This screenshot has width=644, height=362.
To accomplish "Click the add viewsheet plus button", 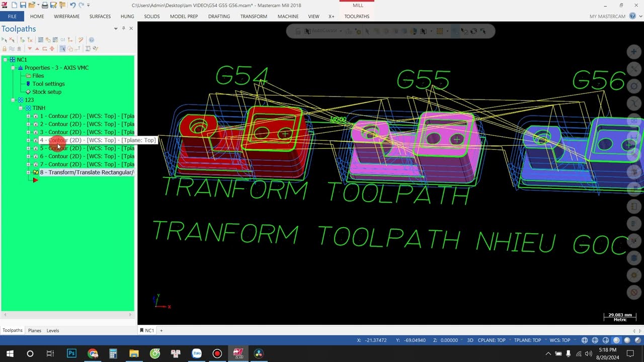I will 161,330.
